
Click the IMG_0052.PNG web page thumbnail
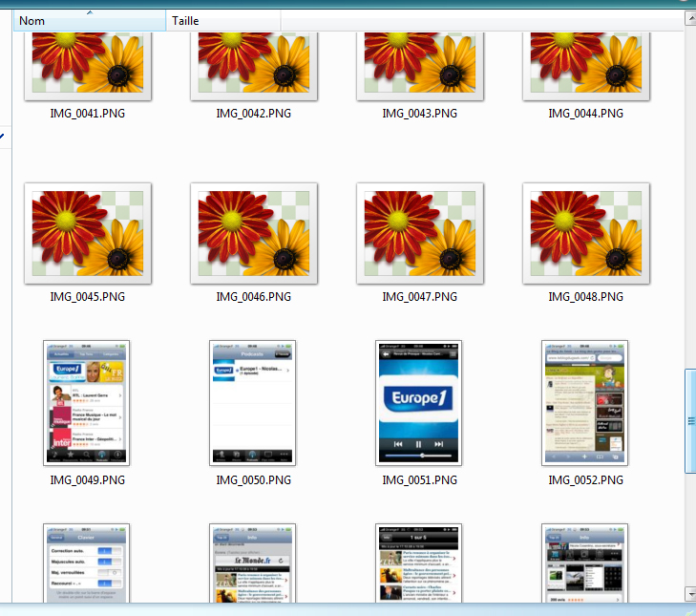585,403
